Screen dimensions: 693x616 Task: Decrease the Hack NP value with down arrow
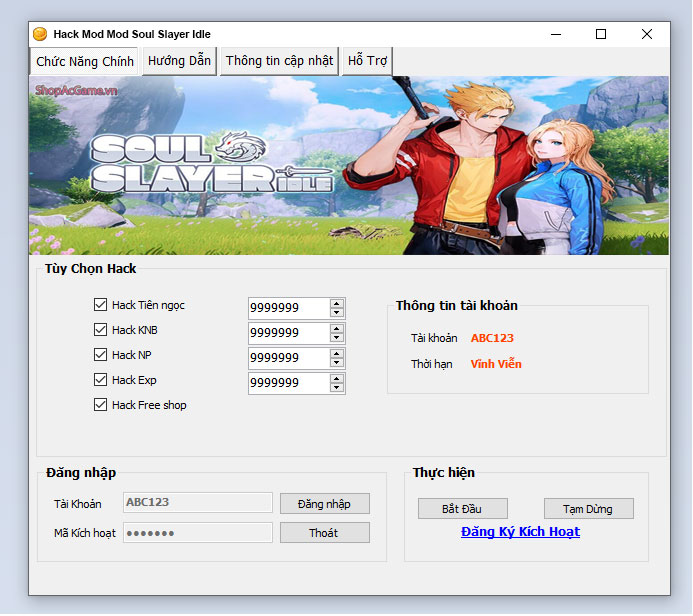click(x=337, y=363)
